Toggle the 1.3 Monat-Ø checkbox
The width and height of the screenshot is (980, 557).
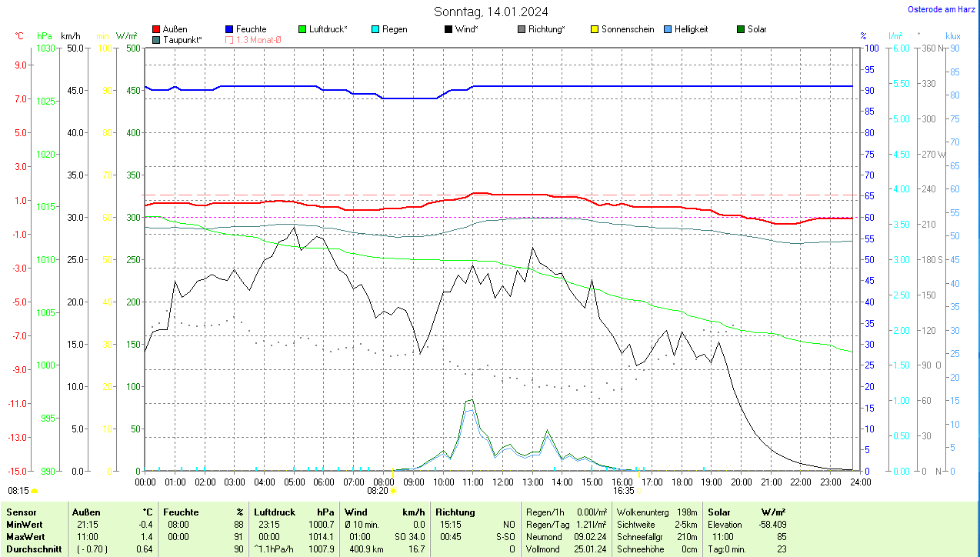[229, 39]
